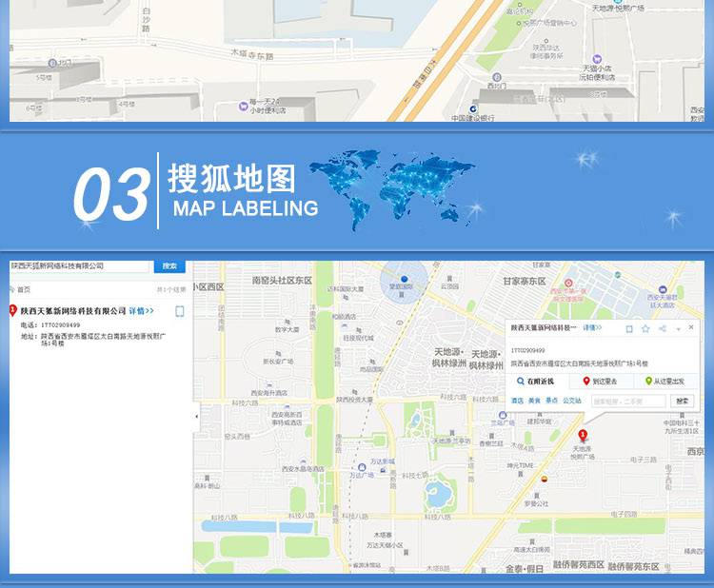The height and width of the screenshot is (588, 714).
Task: Click the send-to-phone icon in the left result row
Action: [180, 311]
